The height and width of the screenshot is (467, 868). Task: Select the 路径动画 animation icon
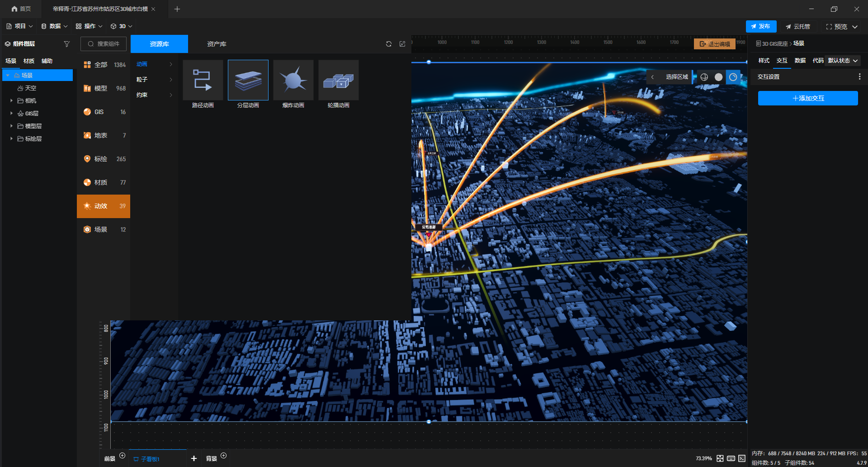(x=203, y=80)
